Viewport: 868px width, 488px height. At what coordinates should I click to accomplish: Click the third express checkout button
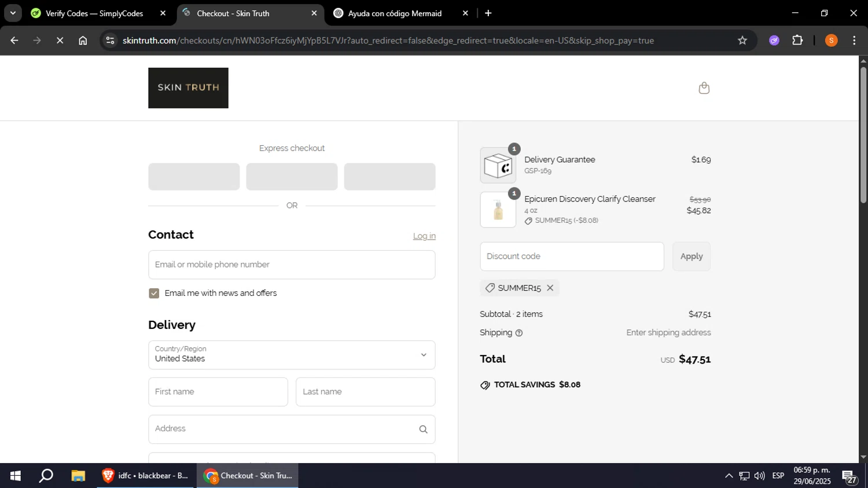pos(389,177)
